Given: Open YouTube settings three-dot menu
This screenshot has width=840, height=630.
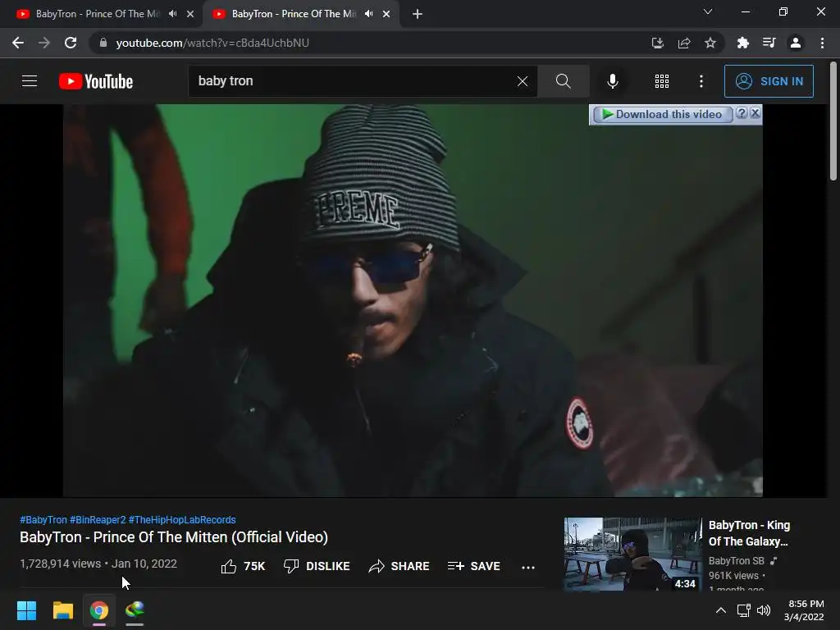Looking at the screenshot, I should (701, 81).
